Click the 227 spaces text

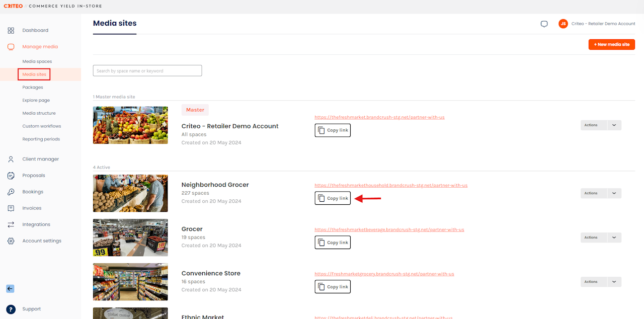point(195,193)
